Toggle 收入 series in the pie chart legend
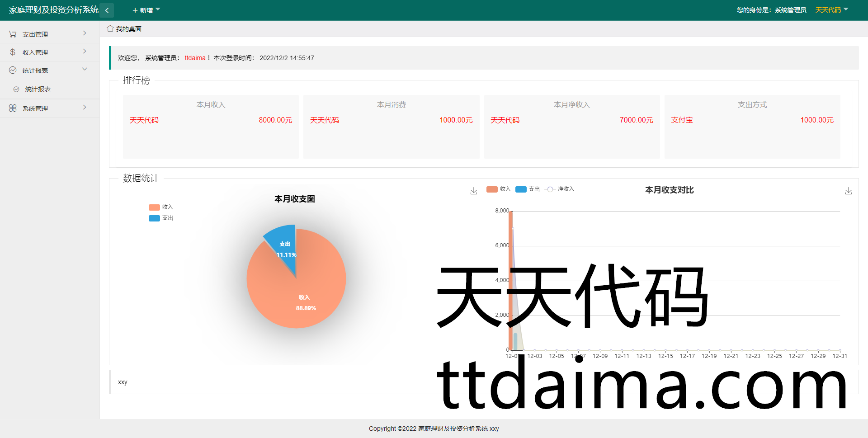This screenshot has height=438, width=868. (x=160, y=207)
